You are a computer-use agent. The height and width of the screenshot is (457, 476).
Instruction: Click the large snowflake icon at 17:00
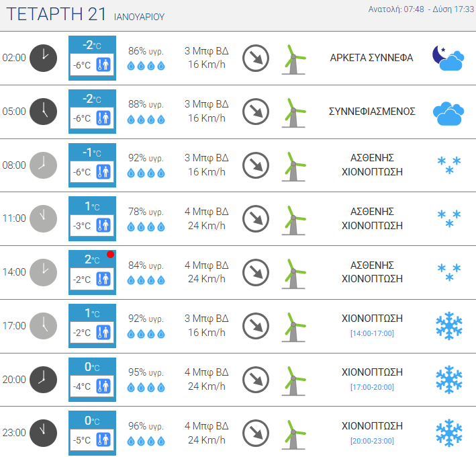point(449,326)
